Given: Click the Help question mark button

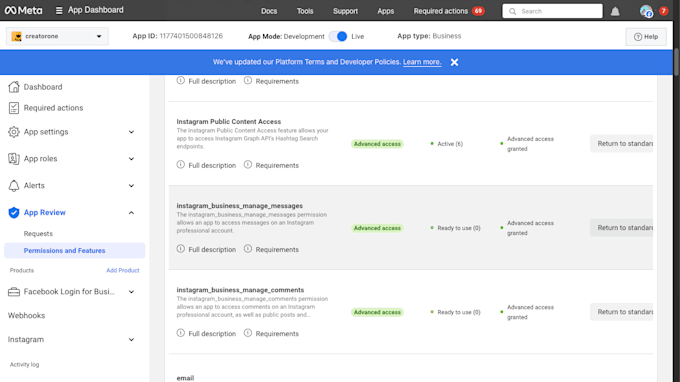Looking at the screenshot, I should (x=646, y=37).
